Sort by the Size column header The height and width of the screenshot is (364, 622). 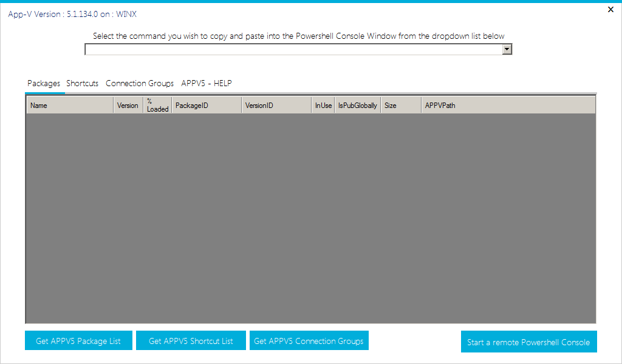coord(401,106)
